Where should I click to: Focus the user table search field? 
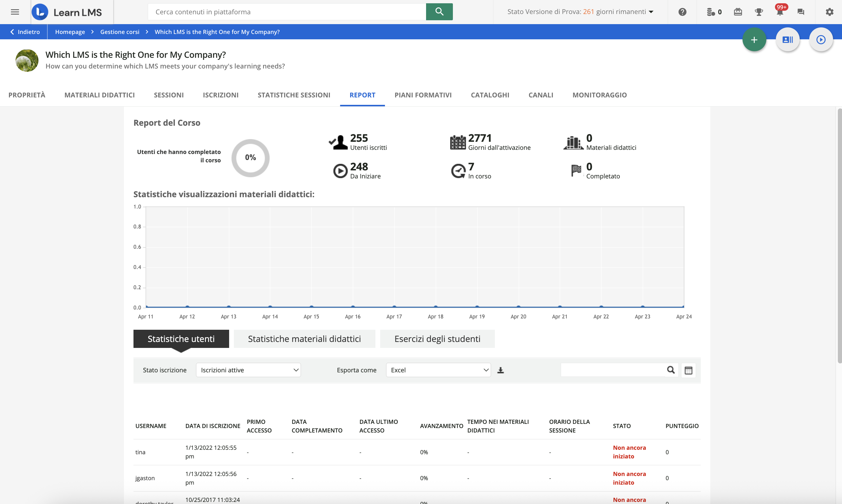click(x=613, y=370)
